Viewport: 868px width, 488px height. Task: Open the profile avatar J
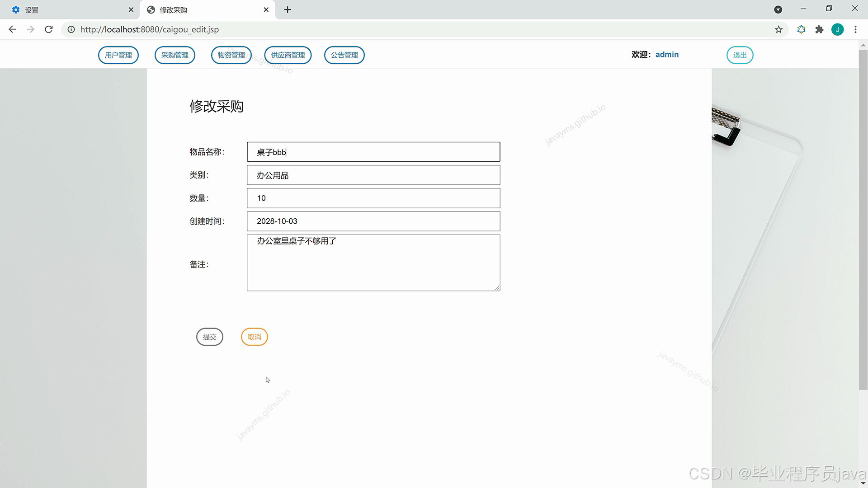(837, 29)
